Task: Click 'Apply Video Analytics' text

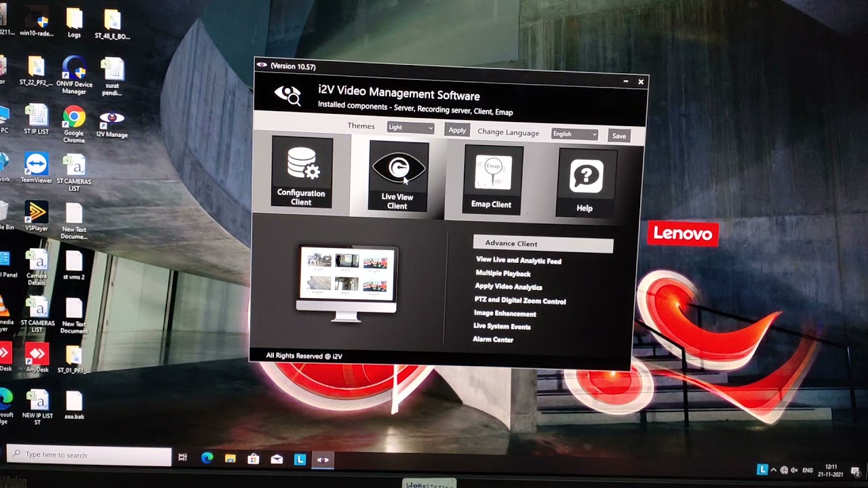Action: point(509,287)
